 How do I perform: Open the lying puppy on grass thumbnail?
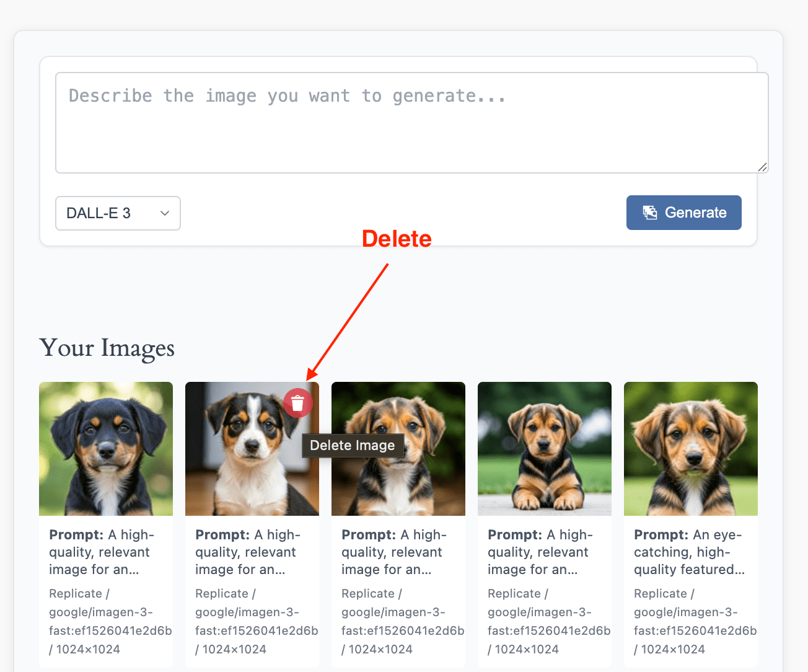[x=545, y=449]
